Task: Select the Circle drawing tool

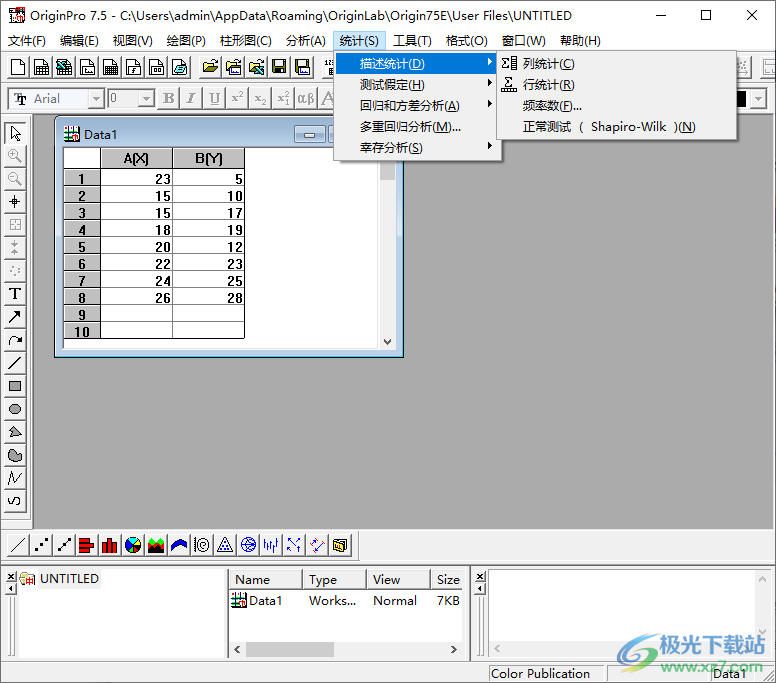Action: 15,409
